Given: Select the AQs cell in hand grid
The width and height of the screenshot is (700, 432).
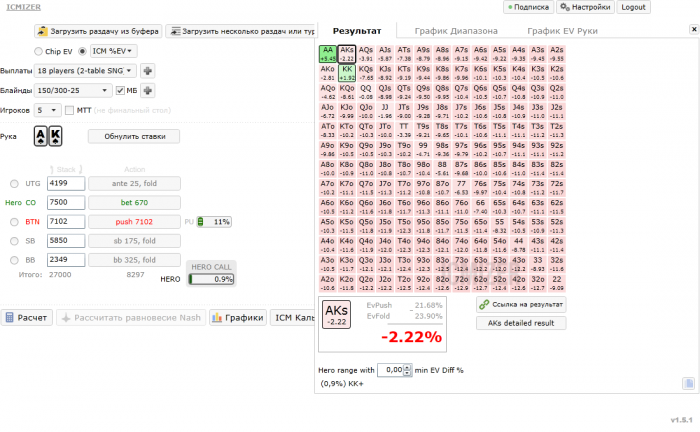Looking at the screenshot, I should point(366,54).
